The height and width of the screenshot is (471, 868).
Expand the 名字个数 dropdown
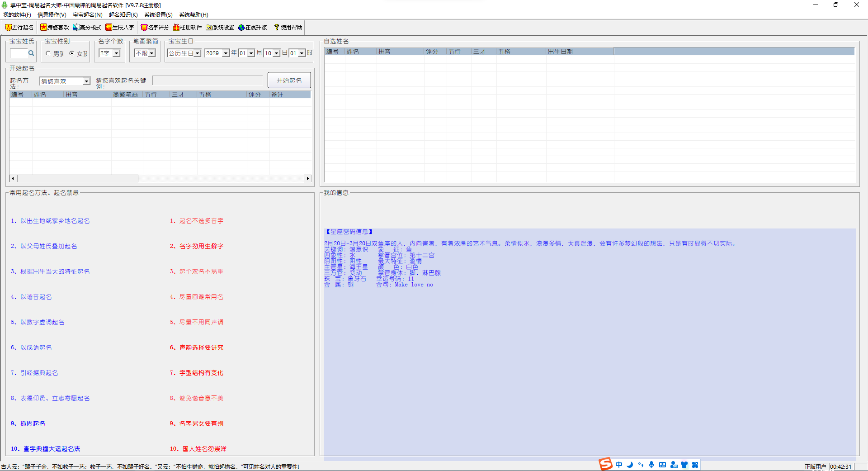(x=116, y=53)
